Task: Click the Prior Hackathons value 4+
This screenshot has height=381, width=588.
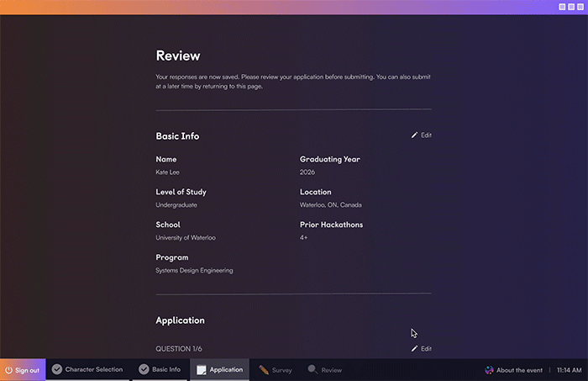Action: coord(304,238)
